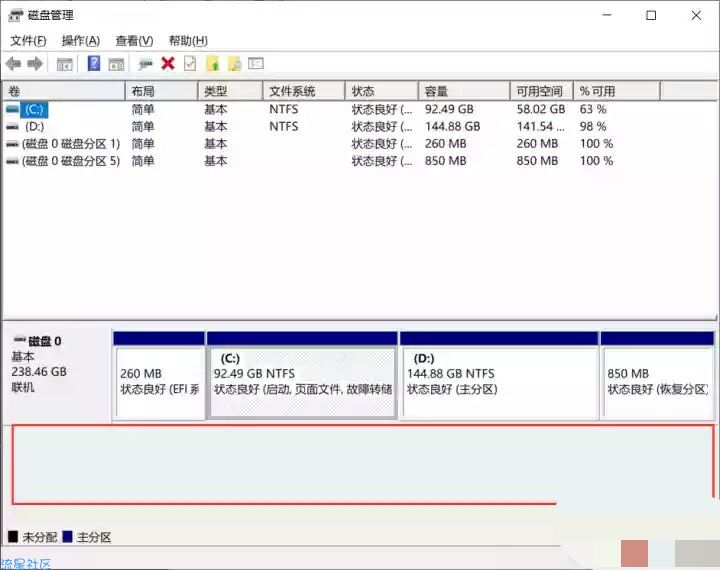
Task: Maximize the Disk Management window
Action: 651,16
